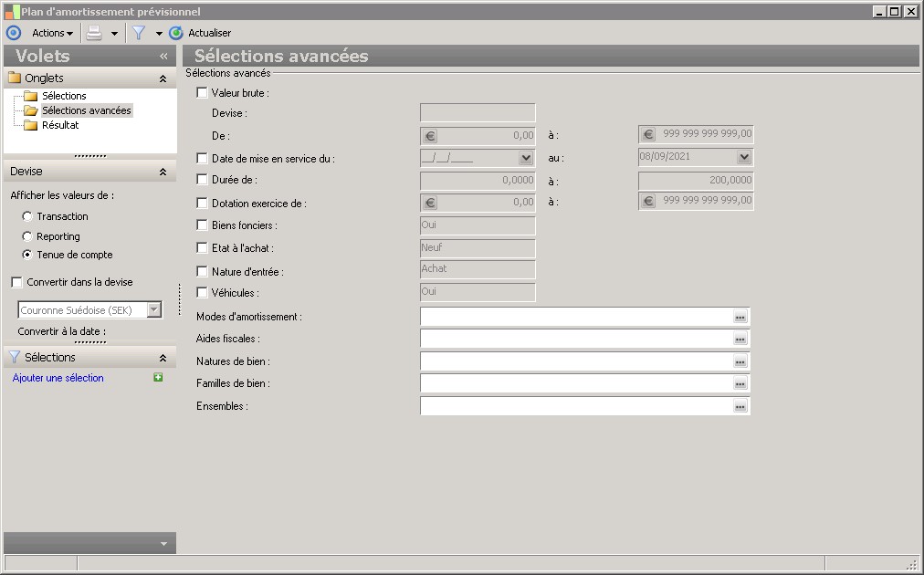The height and width of the screenshot is (575, 924).
Task: Go to the Sélections tab in the tree
Action: point(64,96)
